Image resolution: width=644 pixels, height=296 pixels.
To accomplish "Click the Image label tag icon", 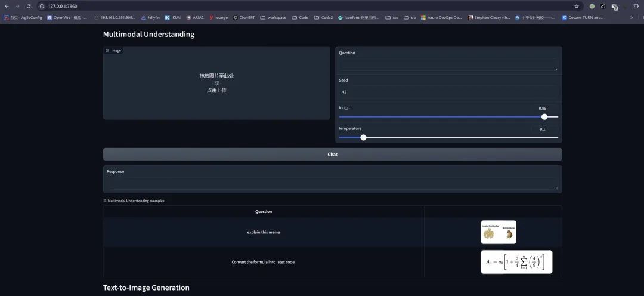I will (x=107, y=50).
